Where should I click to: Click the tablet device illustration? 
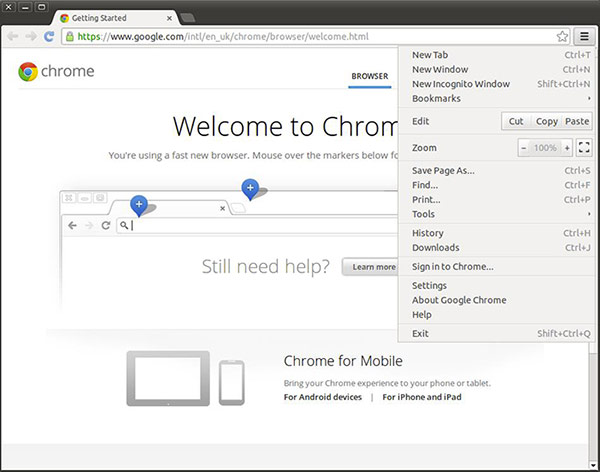tap(168, 378)
